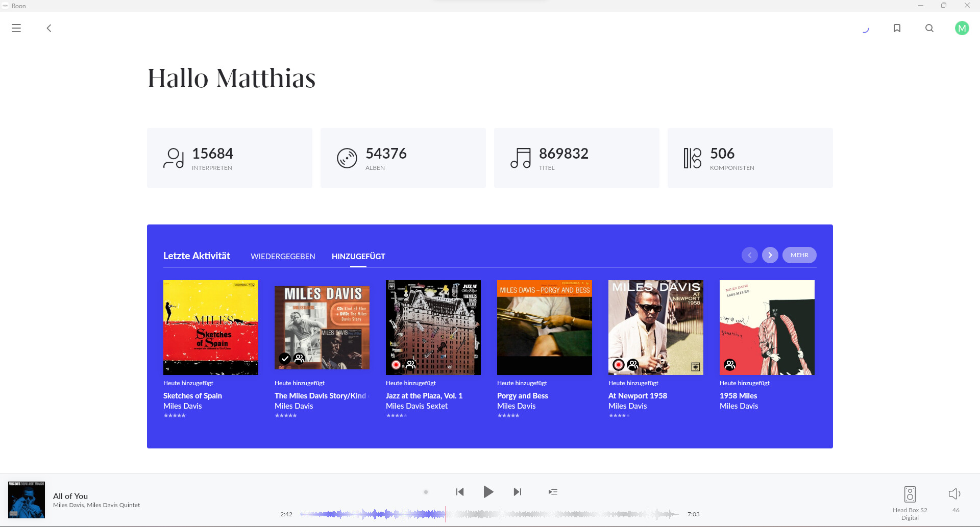980x527 pixels.
Task: Open the volume speaker control
Action: coord(954,494)
